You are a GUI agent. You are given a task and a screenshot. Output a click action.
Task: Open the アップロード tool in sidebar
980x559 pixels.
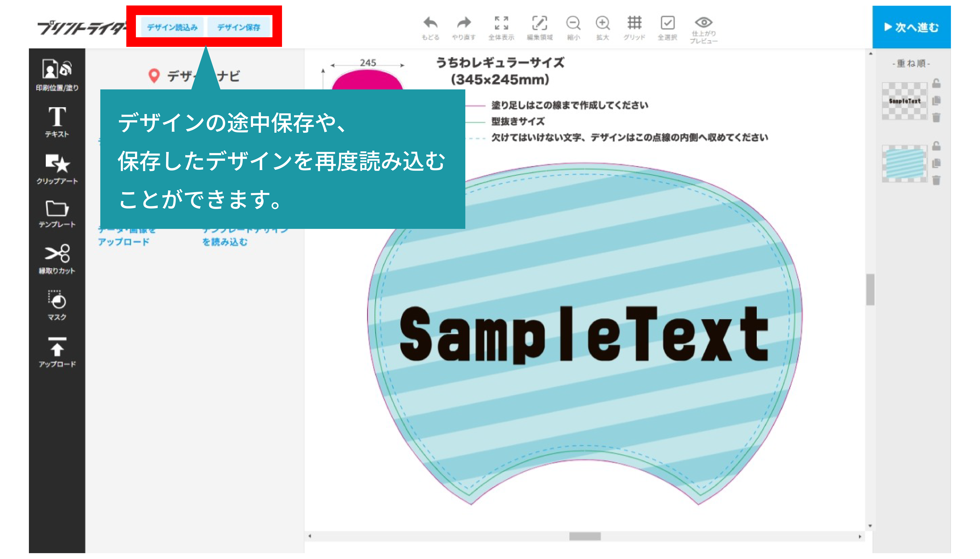pyautogui.click(x=57, y=352)
